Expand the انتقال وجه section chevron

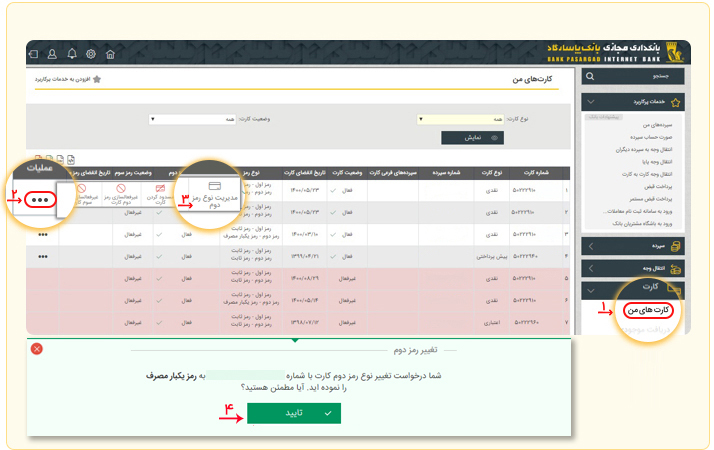(591, 269)
